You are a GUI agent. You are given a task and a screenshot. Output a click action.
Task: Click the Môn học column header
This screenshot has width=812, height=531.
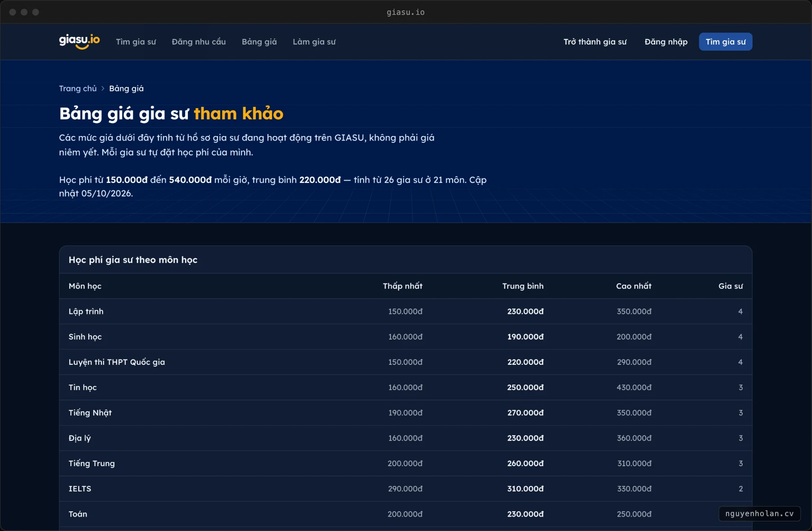(85, 286)
